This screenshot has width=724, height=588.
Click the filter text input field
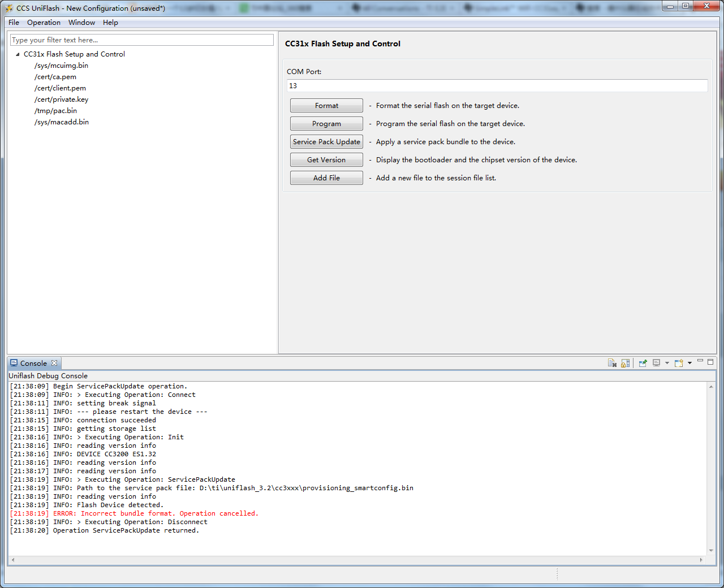click(x=142, y=40)
